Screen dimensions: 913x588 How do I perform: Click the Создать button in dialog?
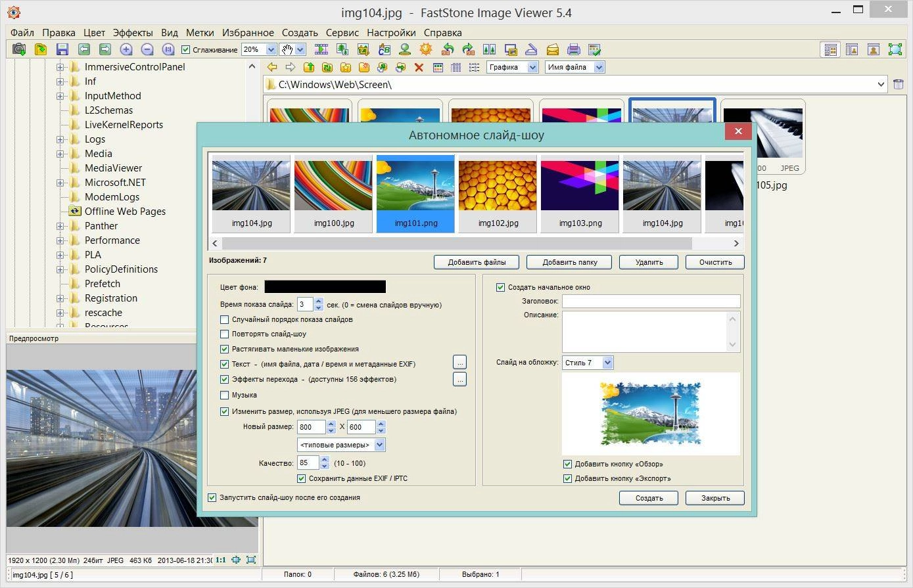click(649, 498)
